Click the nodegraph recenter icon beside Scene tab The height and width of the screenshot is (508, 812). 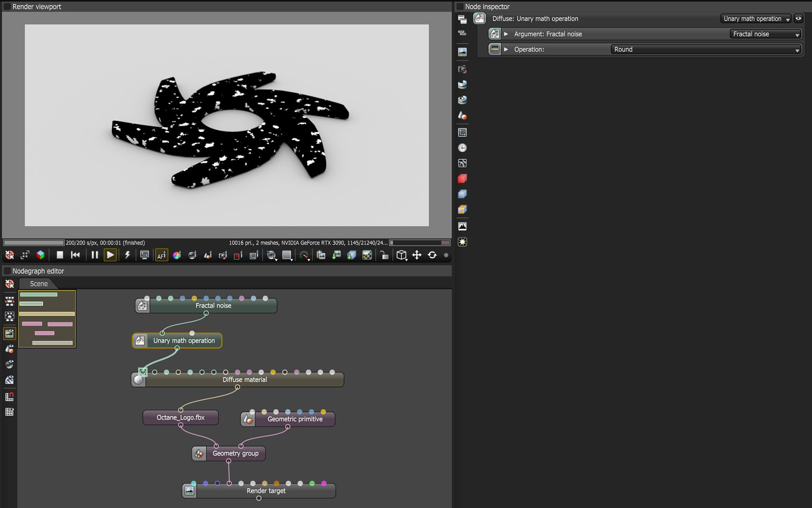[x=9, y=284]
